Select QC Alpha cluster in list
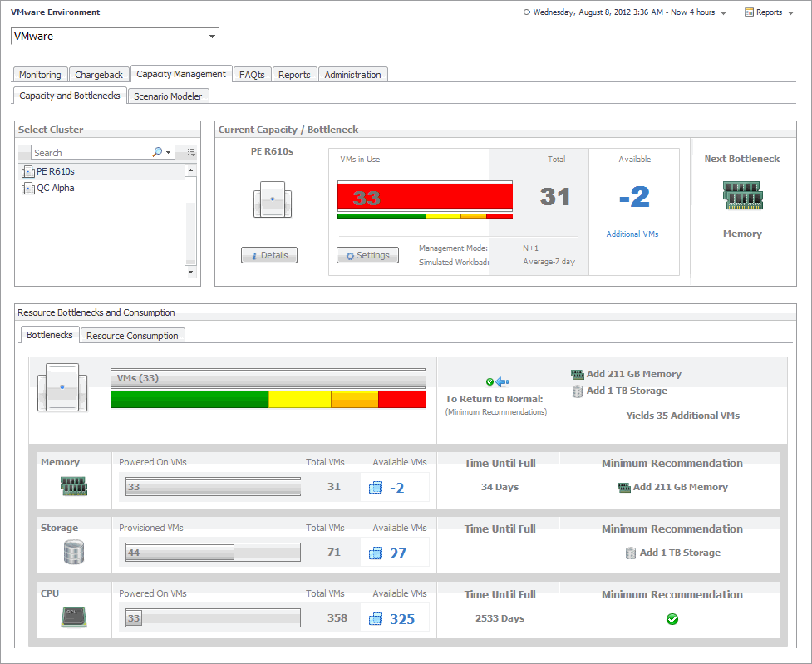The image size is (812, 664). (x=55, y=188)
